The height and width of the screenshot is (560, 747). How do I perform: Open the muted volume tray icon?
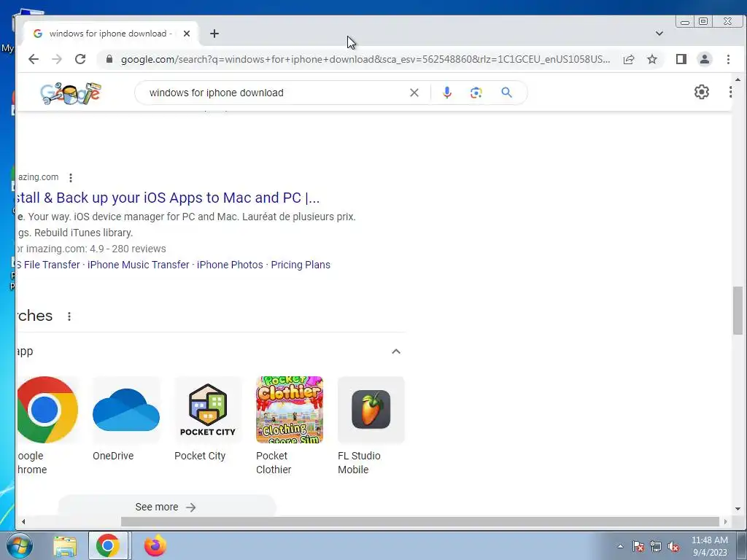673,547
